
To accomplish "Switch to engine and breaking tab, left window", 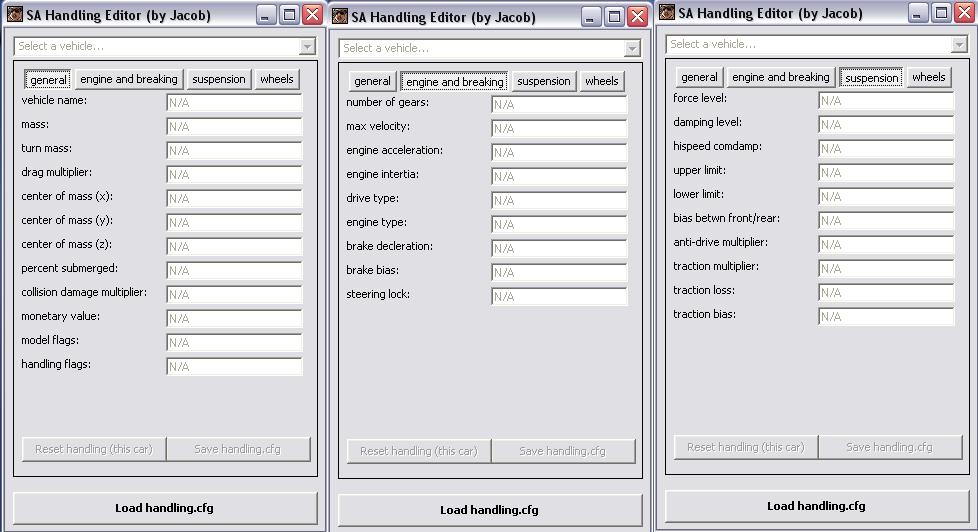I will click(129, 79).
